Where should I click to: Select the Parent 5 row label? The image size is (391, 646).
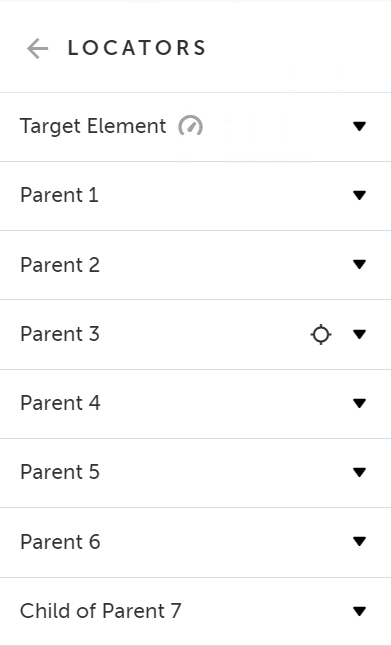pos(60,472)
